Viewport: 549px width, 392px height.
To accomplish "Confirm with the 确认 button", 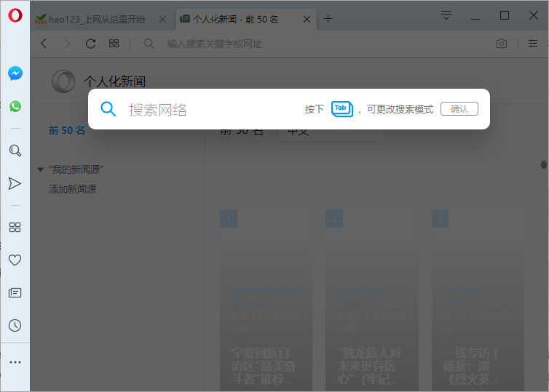I will click(459, 109).
